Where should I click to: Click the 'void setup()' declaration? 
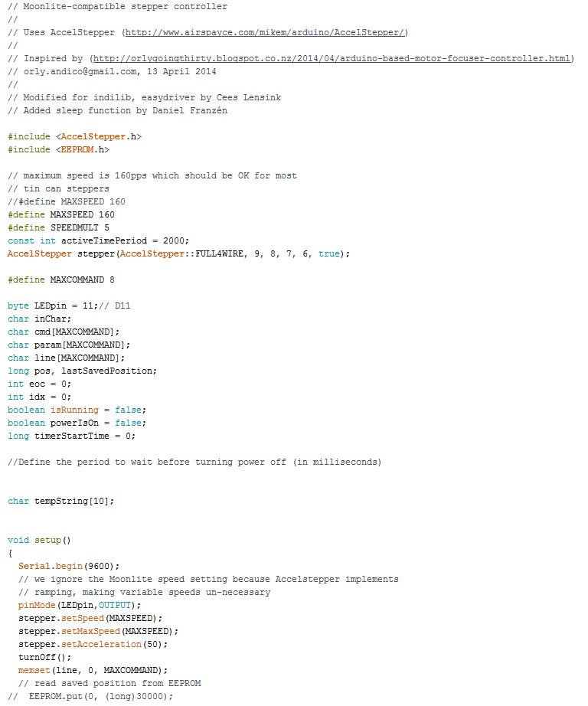pyautogui.click(x=40, y=541)
